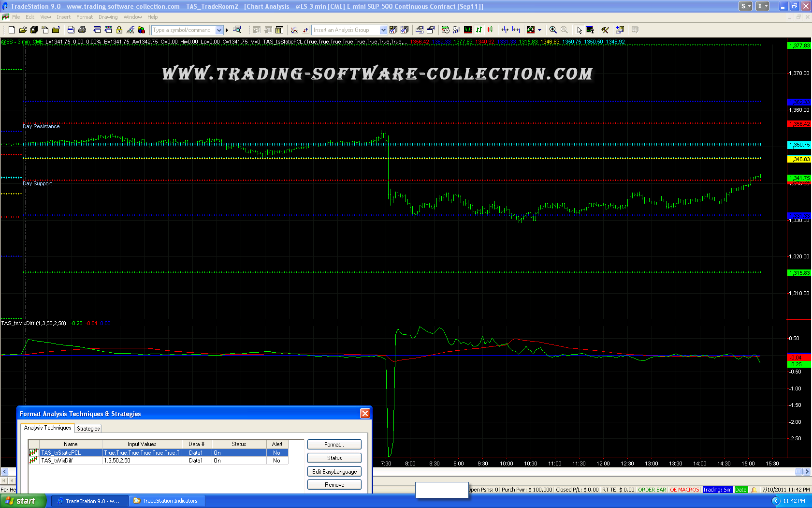Select the pointer arrow drawing tool
Screen dimensions: 812x508
579,30
